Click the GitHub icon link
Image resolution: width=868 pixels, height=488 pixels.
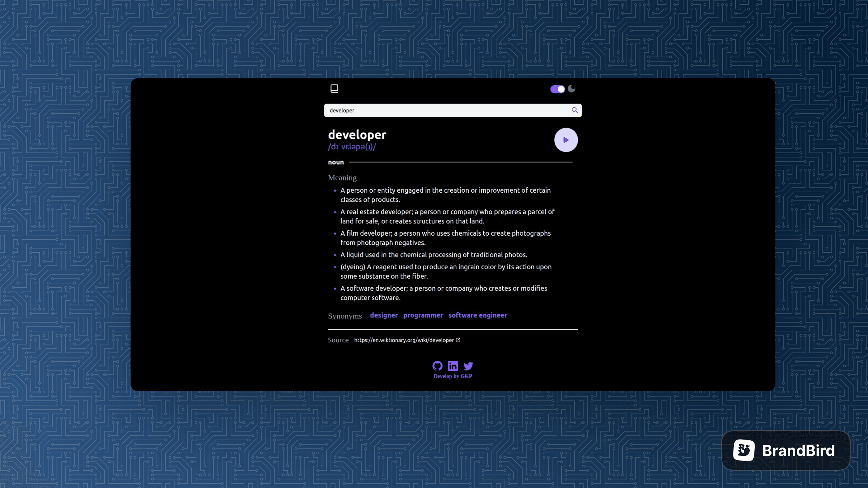pos(438,366)
